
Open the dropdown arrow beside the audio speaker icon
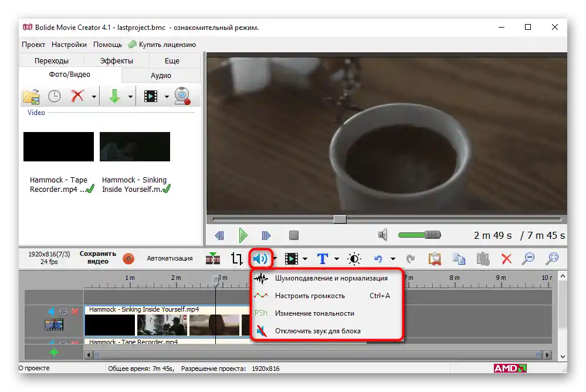(275, 258)
